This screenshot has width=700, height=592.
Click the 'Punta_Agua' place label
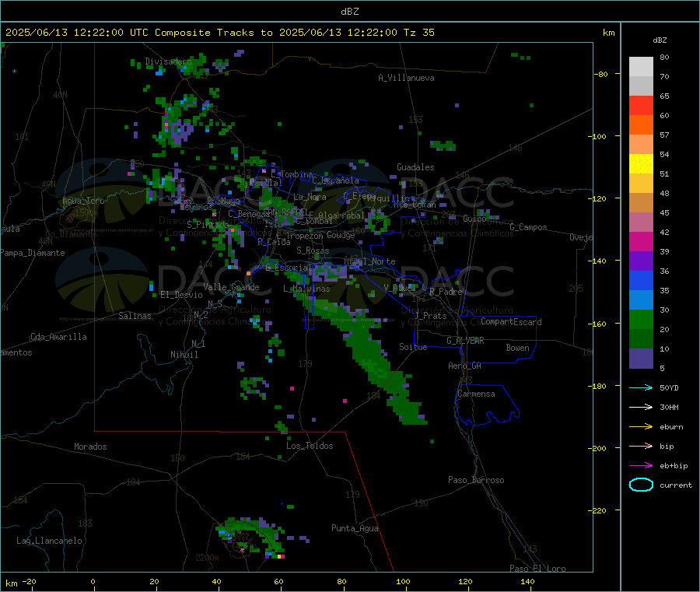tap(355, 528)
